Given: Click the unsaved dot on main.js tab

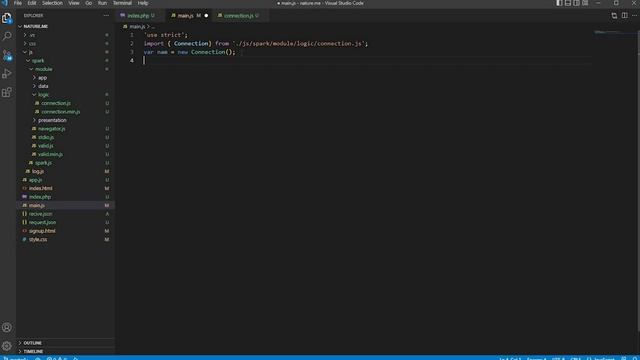Looking at the screenshot, I should (x=206, y=16).
